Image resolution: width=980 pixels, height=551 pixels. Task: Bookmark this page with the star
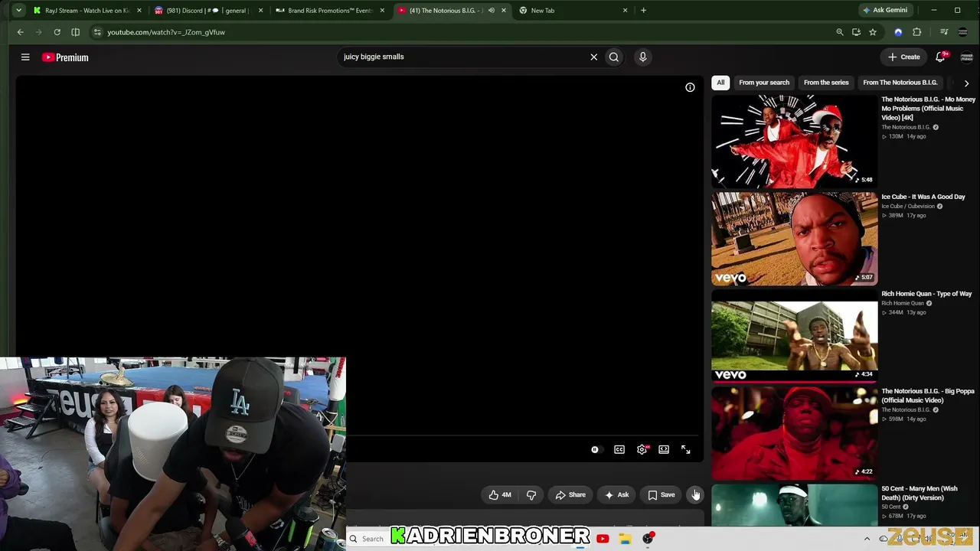(x=873, y=32)
